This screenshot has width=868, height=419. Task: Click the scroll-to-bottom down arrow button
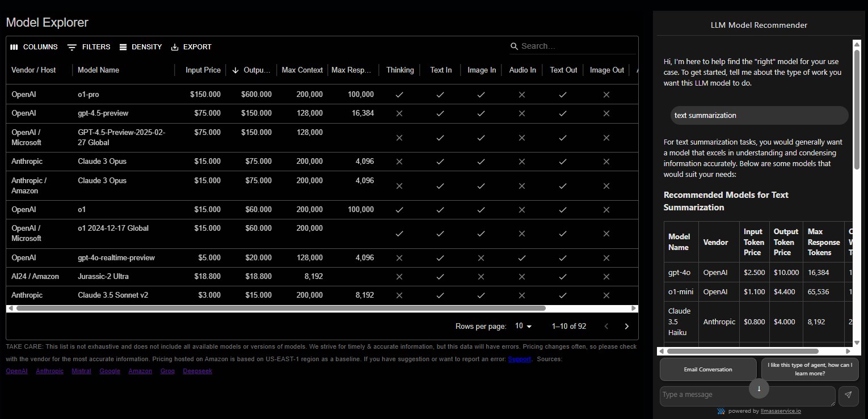point(759,388)
